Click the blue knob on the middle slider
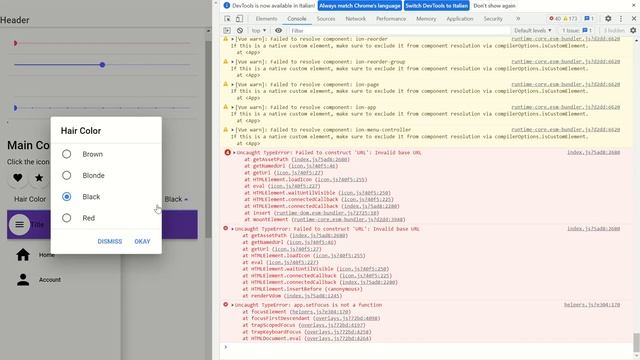 pos(102,64)
